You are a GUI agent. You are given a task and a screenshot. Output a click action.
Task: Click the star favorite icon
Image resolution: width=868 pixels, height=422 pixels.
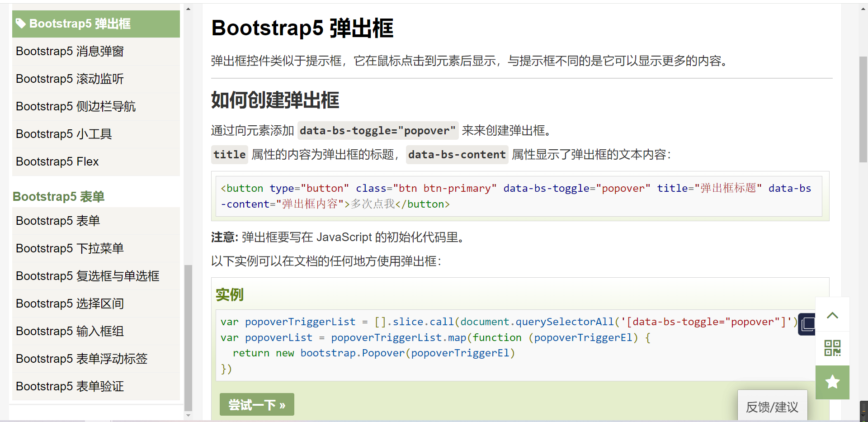pos(832,382)
